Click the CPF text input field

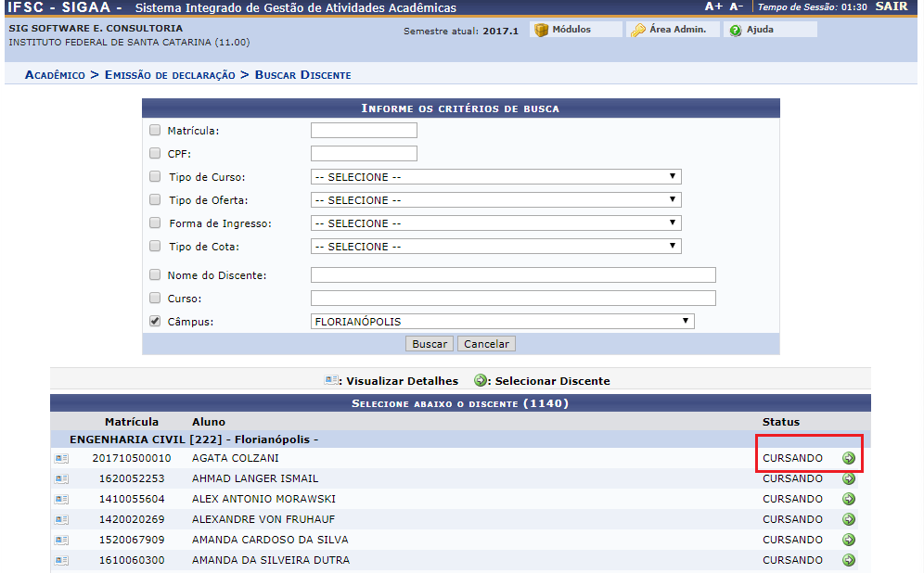point(364,154)
